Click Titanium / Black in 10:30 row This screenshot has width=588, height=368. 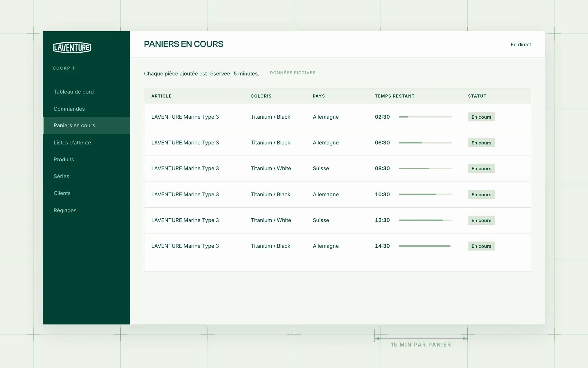tap(270, 194)
